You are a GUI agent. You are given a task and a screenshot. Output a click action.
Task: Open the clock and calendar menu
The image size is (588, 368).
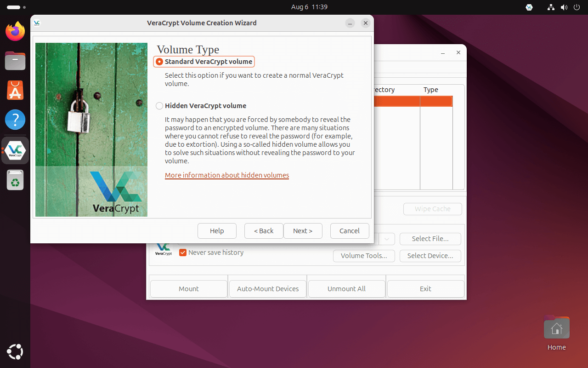pyautogui.click(x=309, y=7)
